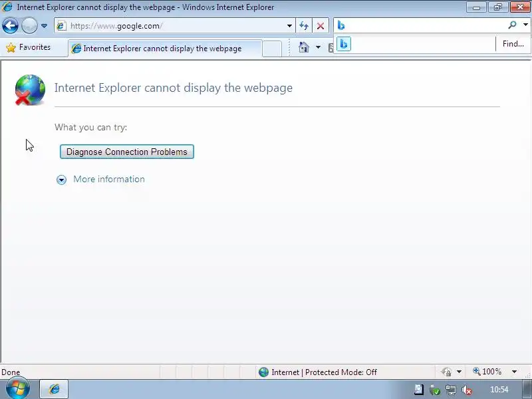Expand the address bar URL history dropdown

tap(289, 26)
